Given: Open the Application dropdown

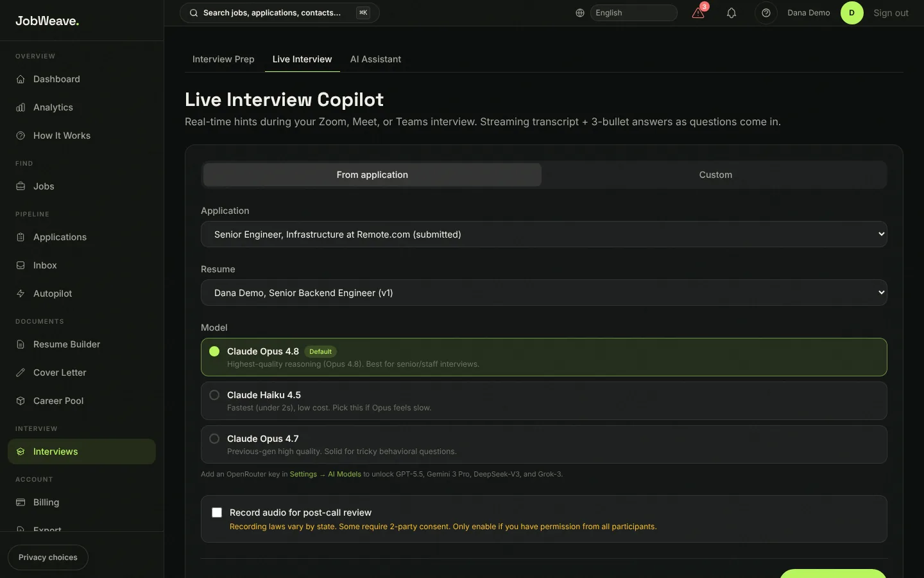Looking at the screenshot, I should point(544,234).
